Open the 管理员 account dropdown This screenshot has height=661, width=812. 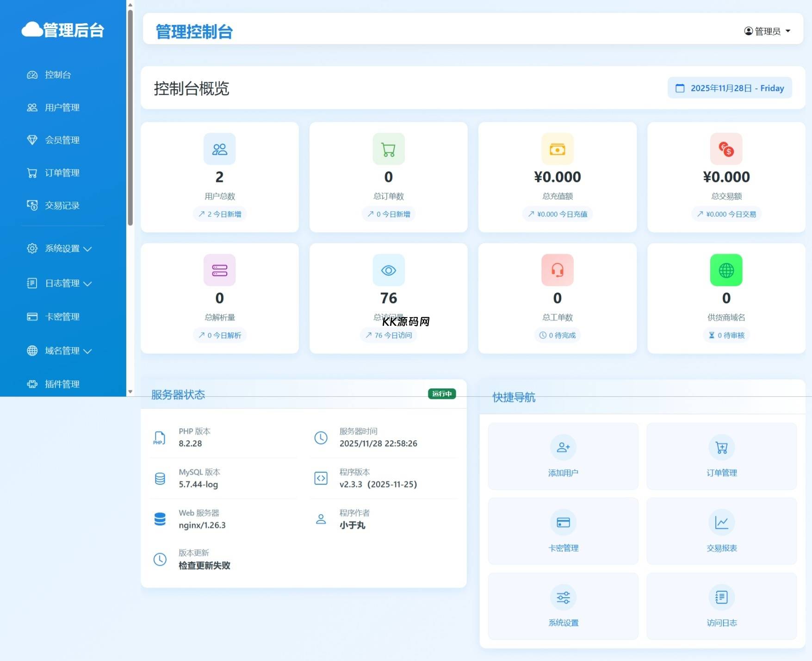pos(767,31)
